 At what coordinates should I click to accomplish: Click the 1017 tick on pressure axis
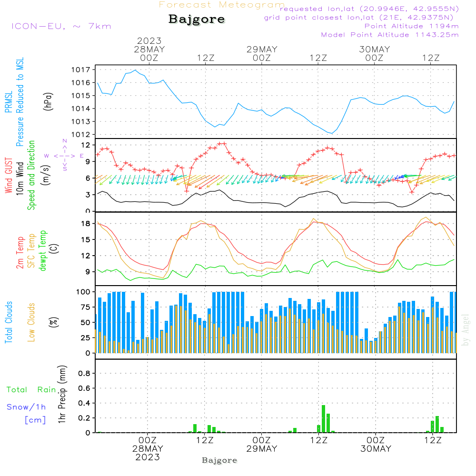click(x=83, y=69)
